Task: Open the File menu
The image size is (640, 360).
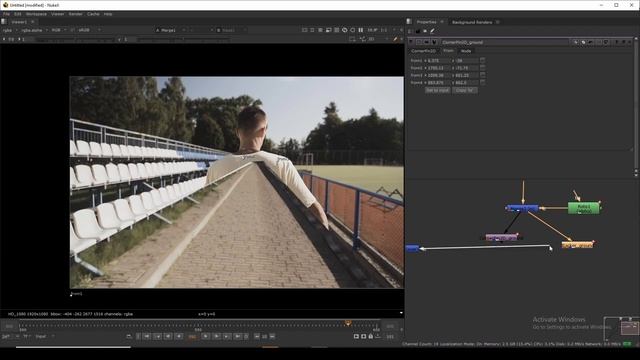Action: [x=6, y=14]
